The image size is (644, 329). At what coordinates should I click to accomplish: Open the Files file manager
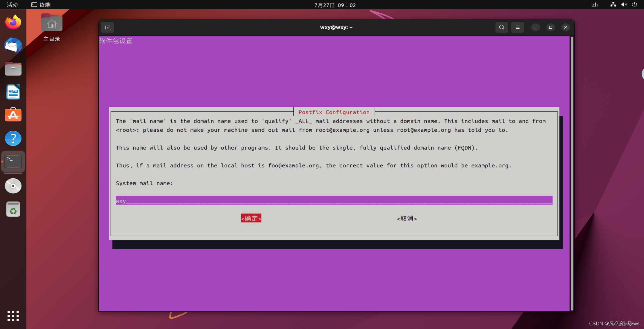point(13,69)
